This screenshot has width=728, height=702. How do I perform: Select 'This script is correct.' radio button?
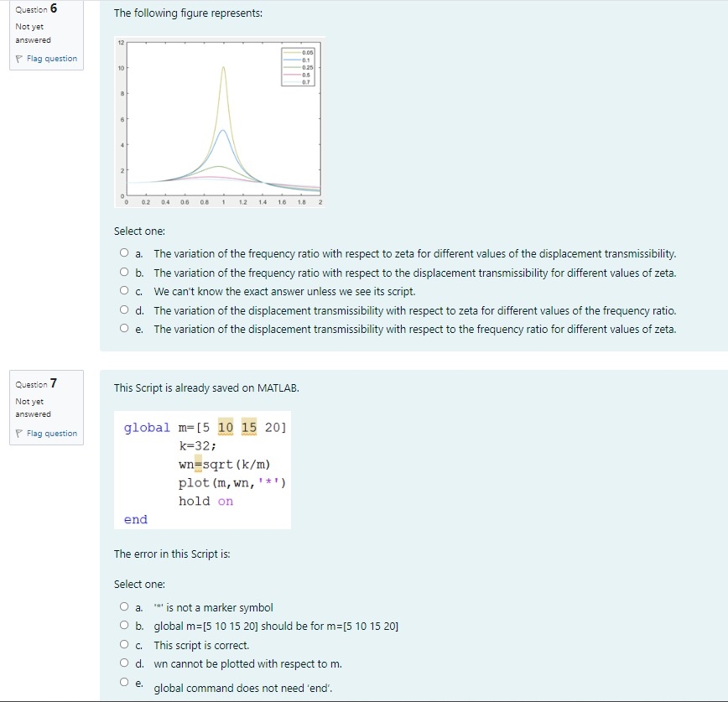coord(124,644)
